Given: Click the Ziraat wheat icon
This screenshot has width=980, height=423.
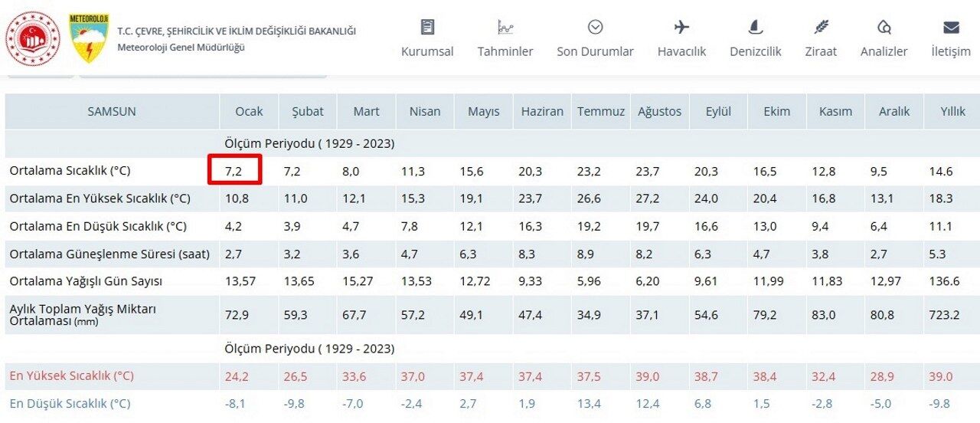Looking at the screenshot, I should [x=821, y=28].
